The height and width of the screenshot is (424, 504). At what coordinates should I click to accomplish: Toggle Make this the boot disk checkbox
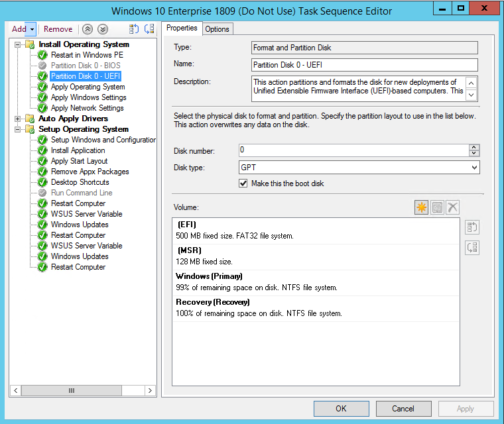click(243, 184)
